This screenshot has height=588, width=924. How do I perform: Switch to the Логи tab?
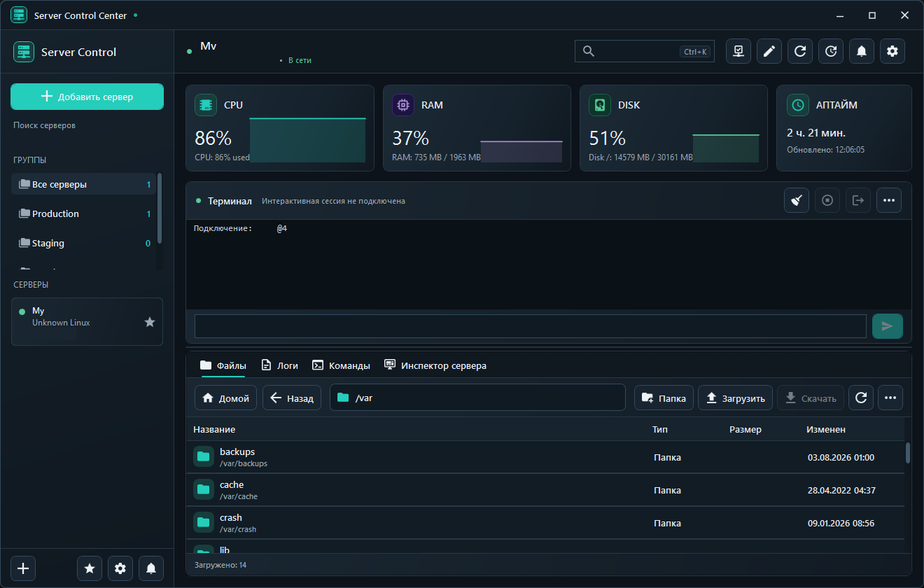tap(279, 365)
